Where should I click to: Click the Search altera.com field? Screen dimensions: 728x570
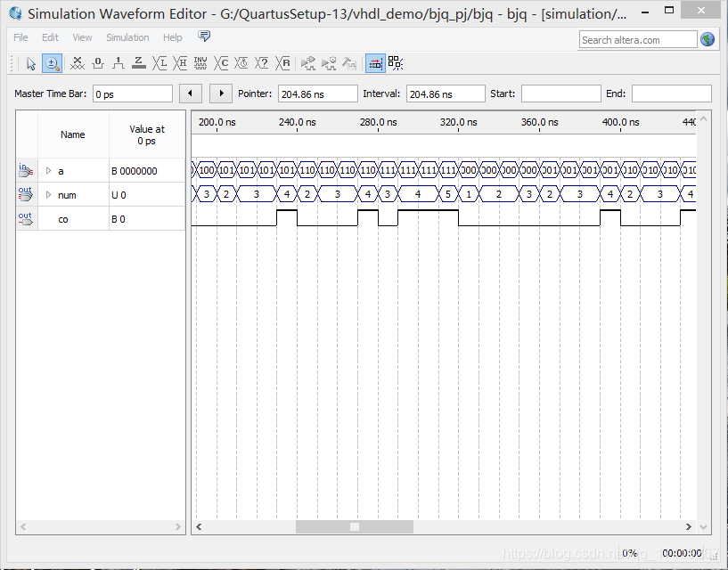pos(638,40)
